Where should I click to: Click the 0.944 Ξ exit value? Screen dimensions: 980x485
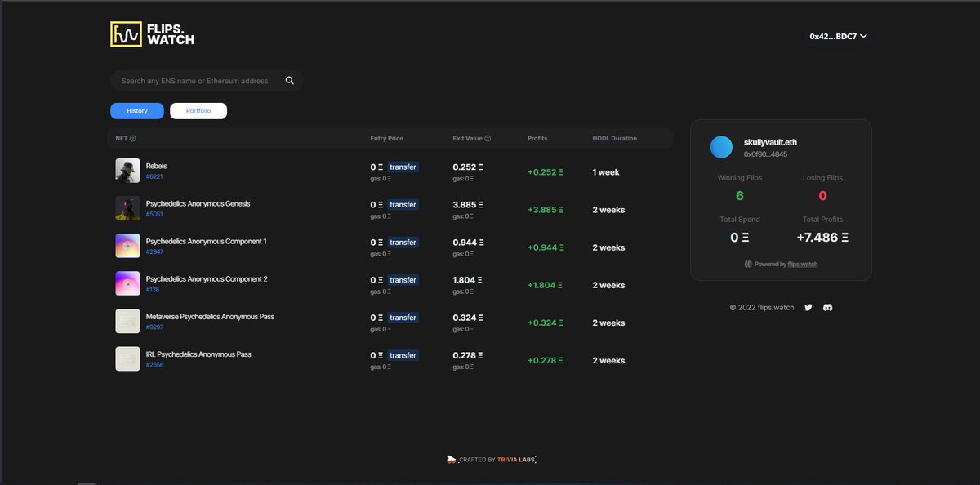[x=469, y=242]
